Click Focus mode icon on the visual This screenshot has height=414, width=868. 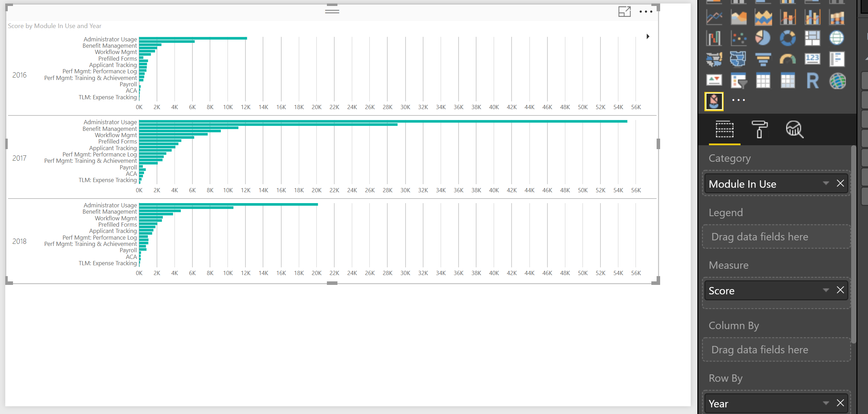pos(625,12)
